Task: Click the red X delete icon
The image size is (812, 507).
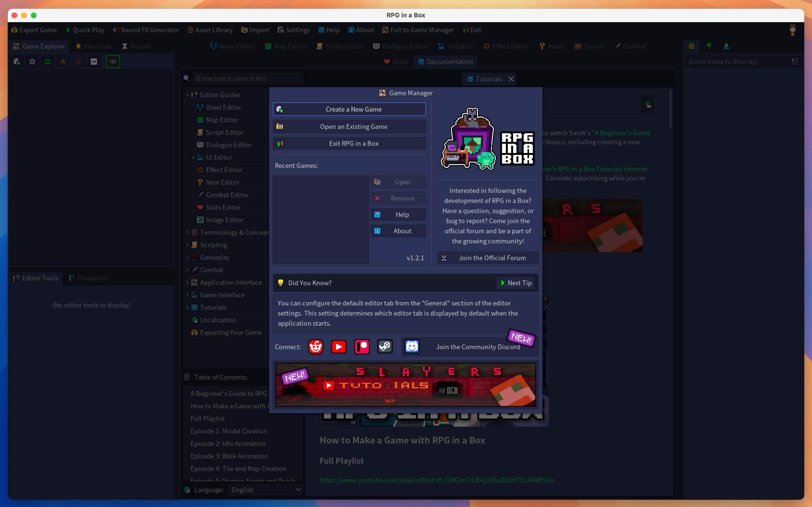Action: [x=78, y=62]
